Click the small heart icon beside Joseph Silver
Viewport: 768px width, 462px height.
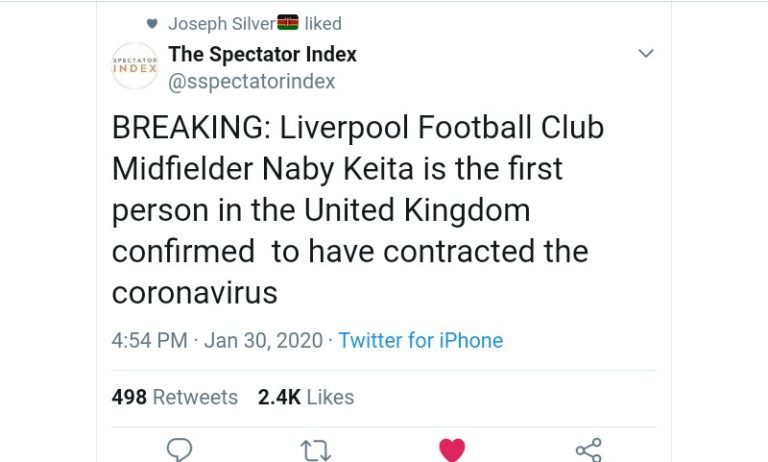pyautogui.click(x=152, y=24)
